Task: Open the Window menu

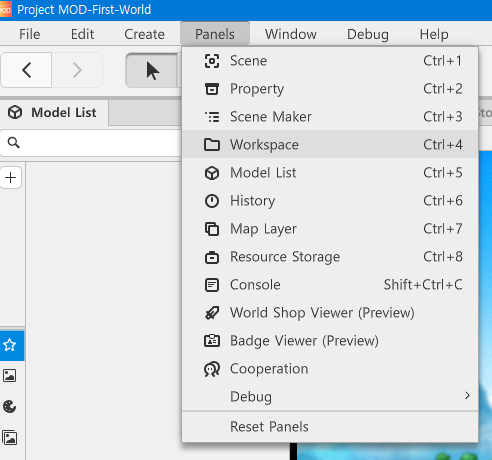Action: (x=291, y=34)
